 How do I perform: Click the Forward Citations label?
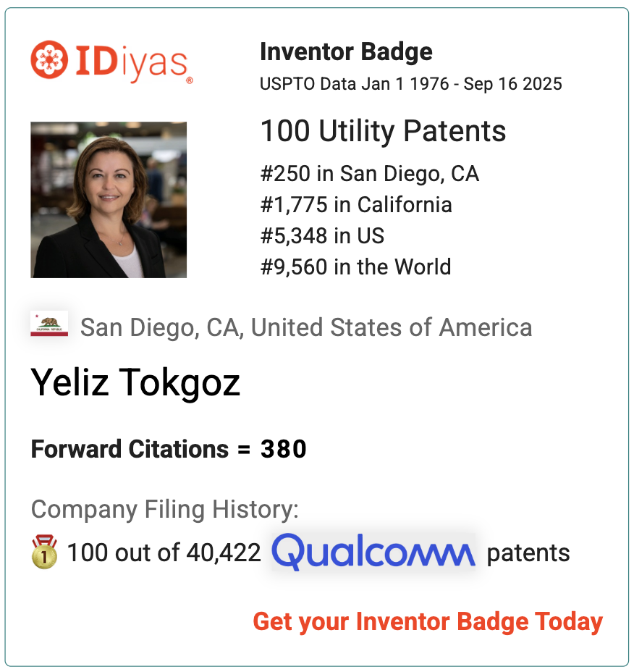[130, 450]
